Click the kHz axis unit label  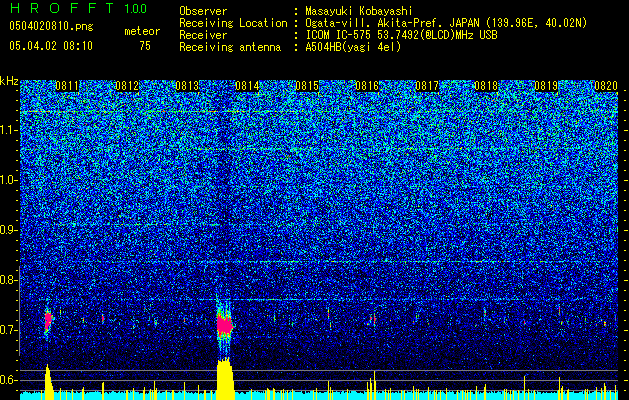tap(9, 82)
